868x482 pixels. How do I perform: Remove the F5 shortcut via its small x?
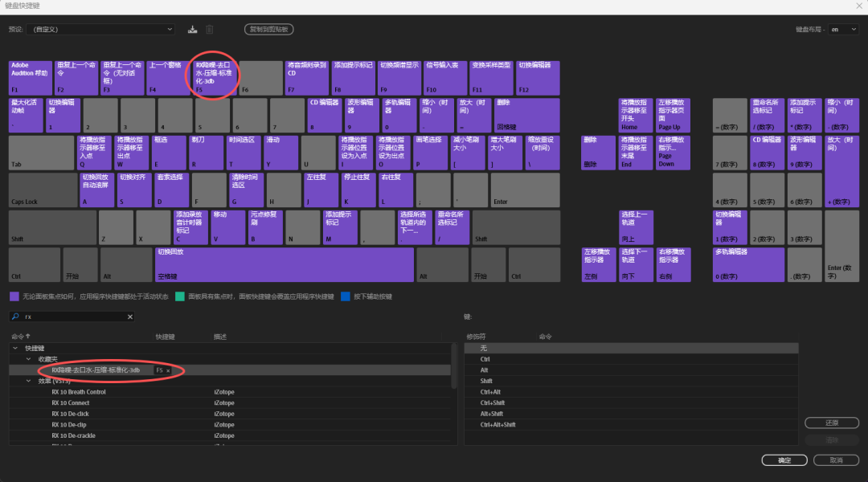click(168, 370)
